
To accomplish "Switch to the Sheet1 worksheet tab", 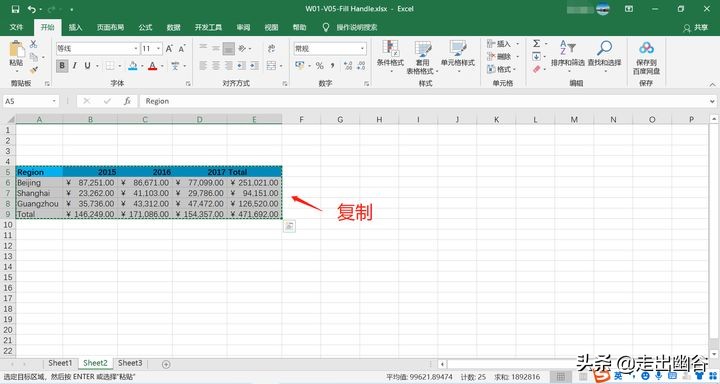I will point(60,363).
